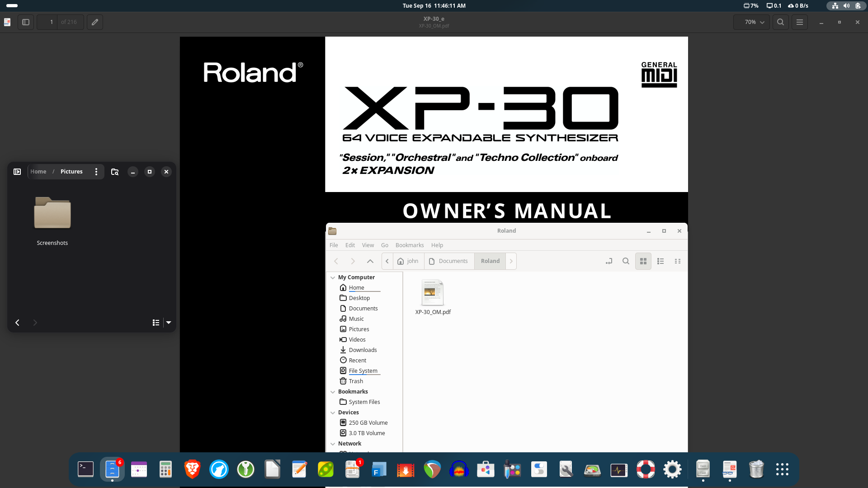Open the View menu
Viewport: 868px width, 488px height.
(368, 245)
